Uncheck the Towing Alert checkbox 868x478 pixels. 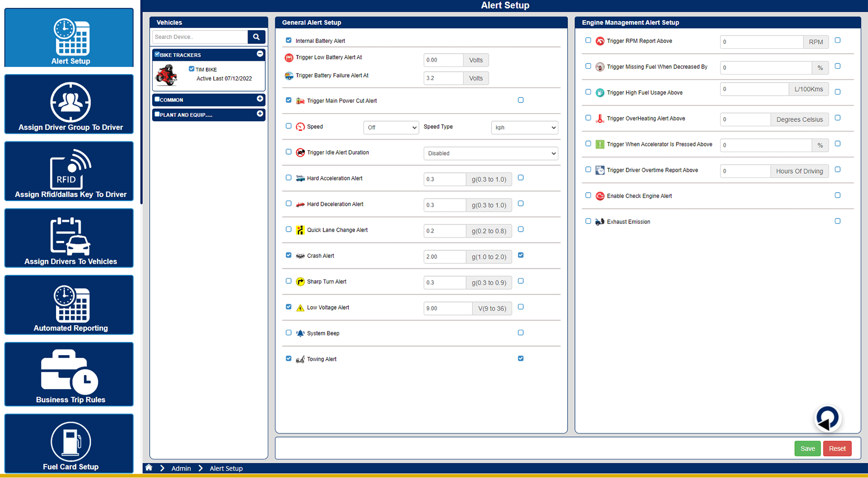tap(289, 358)
